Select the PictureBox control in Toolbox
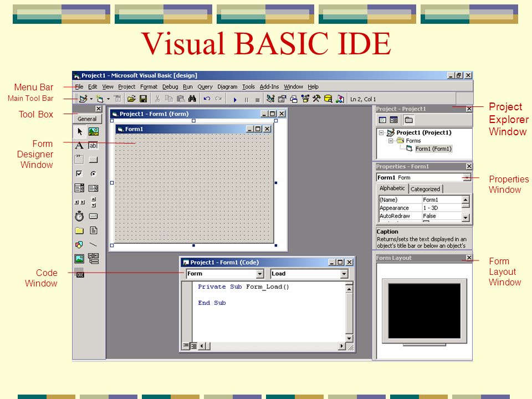 [93, 131]
